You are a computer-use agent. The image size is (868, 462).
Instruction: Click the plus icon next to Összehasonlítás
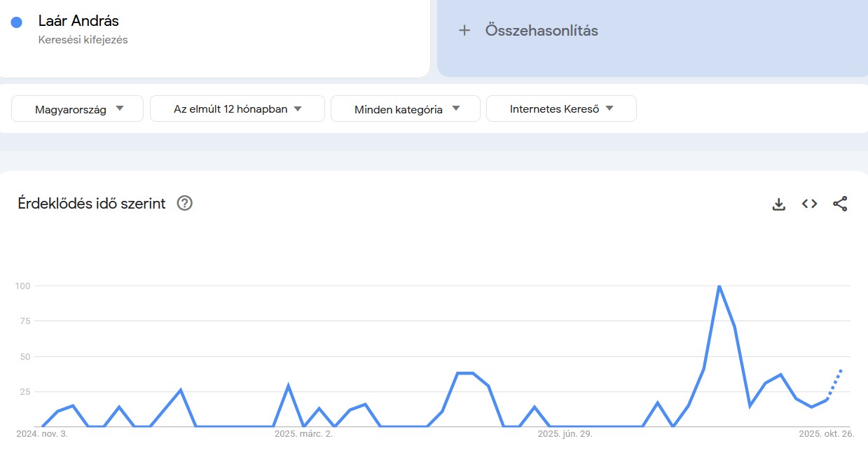[x=464, y=30]
